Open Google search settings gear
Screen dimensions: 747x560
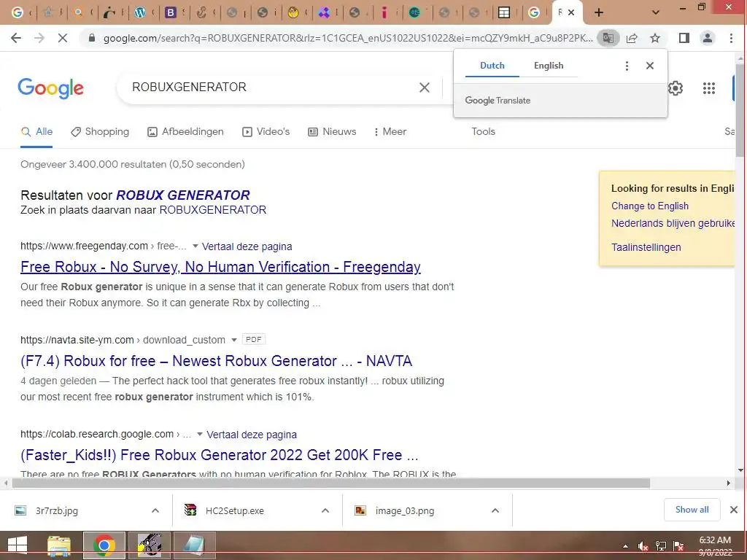coord(675,88)
